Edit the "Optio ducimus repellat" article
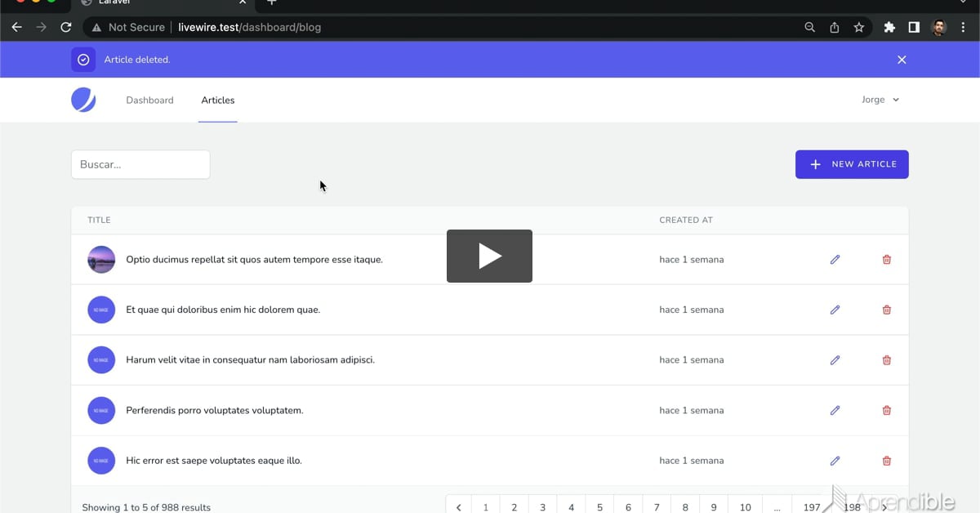Image resolution: width=980 pixels, height=513 pixels. [835, 260]
